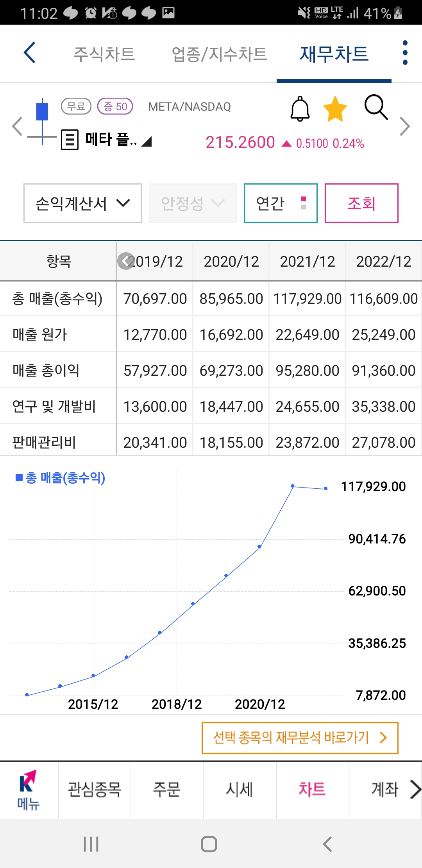Open the disabled 안정성 dropdown
The width and height of the screenshot is (422, 868).
point(193,203)
